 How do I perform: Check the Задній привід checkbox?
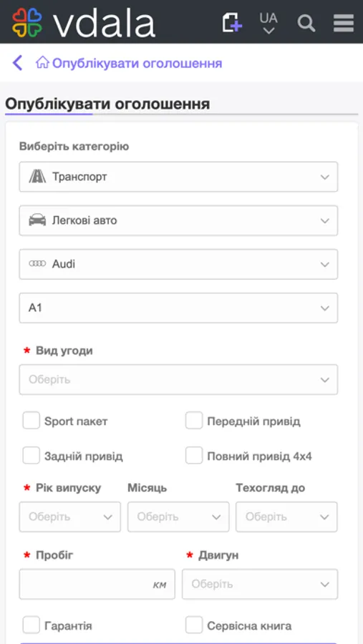click(x=32, y=456)
